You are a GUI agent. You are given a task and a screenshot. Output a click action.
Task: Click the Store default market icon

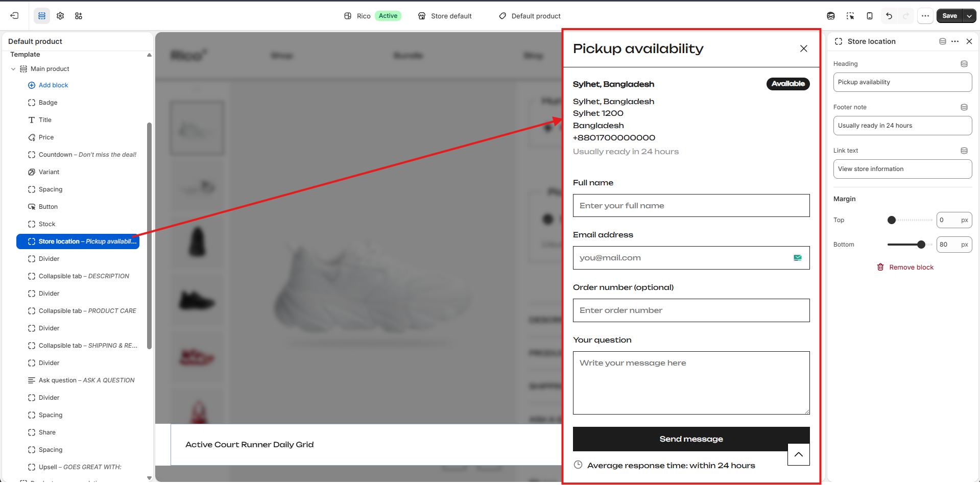[x=422, y=16]
